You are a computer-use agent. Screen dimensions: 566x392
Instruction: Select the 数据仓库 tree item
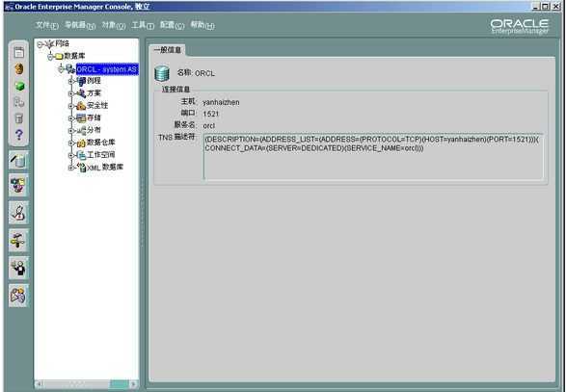click(100, 143)
